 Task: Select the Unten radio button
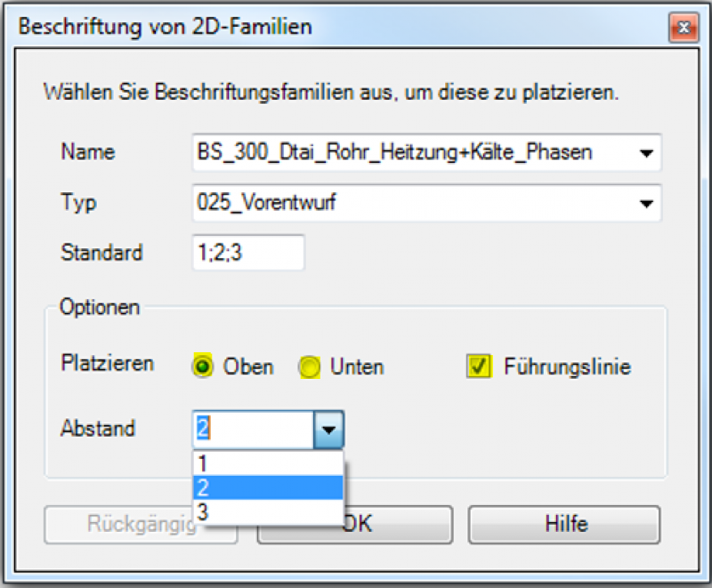click(x=310, y=366)
